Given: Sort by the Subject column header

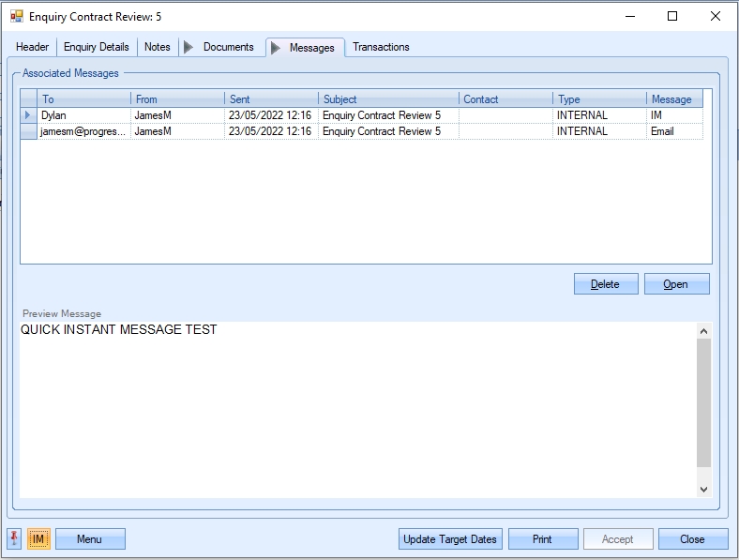Looking at the screenshot, I should point(389,99).
